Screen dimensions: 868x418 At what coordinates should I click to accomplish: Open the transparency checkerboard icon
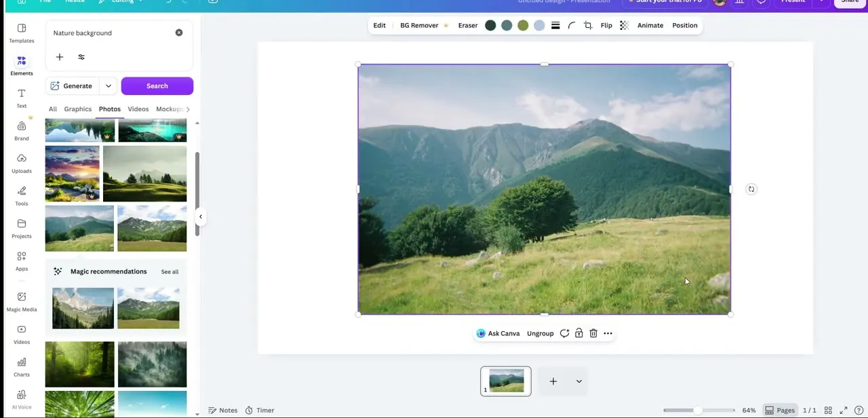[x=624, y=26]
